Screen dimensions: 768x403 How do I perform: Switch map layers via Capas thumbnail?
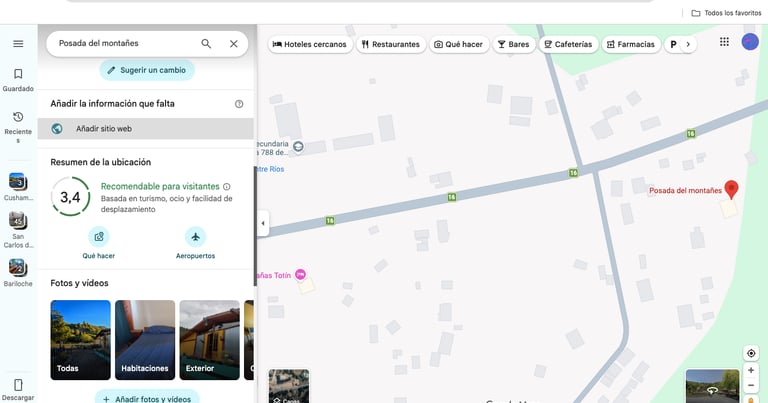pyautogui.click(x=289, y=386)
